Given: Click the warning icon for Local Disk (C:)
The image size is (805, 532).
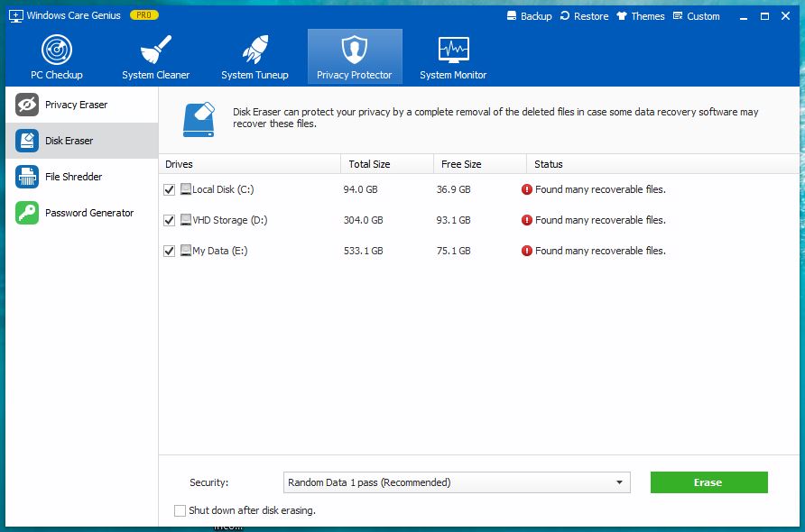Looking at the screenshot, I should (x=527, y=189).
